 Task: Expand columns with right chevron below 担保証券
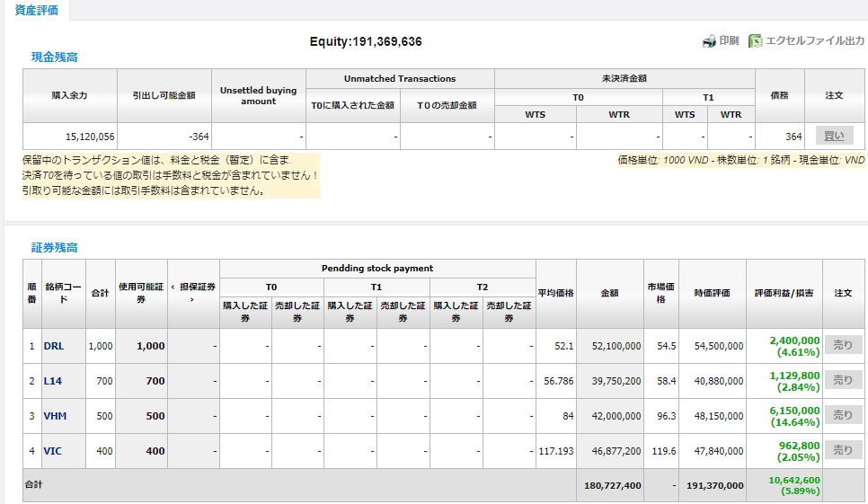192,299
